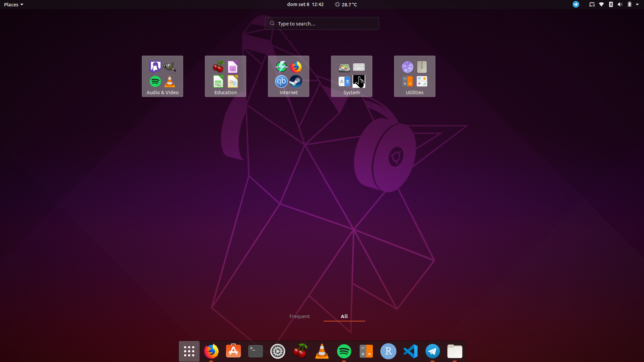This screenshot has height=362, width=644.
Task: Open the Utilities app folder
Action: coord(415,76)
